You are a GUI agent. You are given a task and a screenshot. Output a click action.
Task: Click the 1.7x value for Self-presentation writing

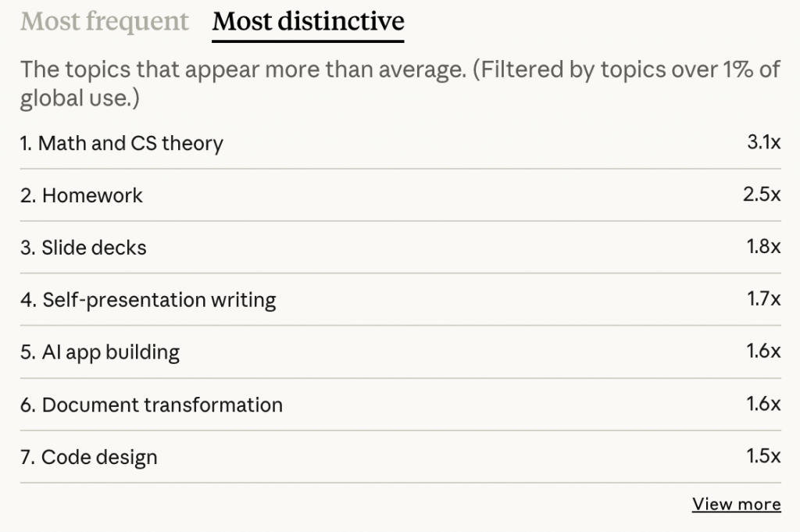coord(764,299)
